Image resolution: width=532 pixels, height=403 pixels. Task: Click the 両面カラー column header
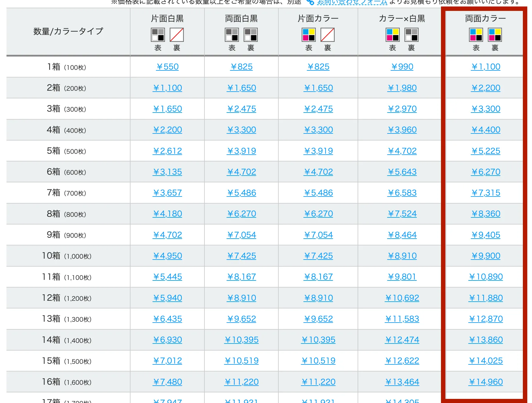click(485, 19)
